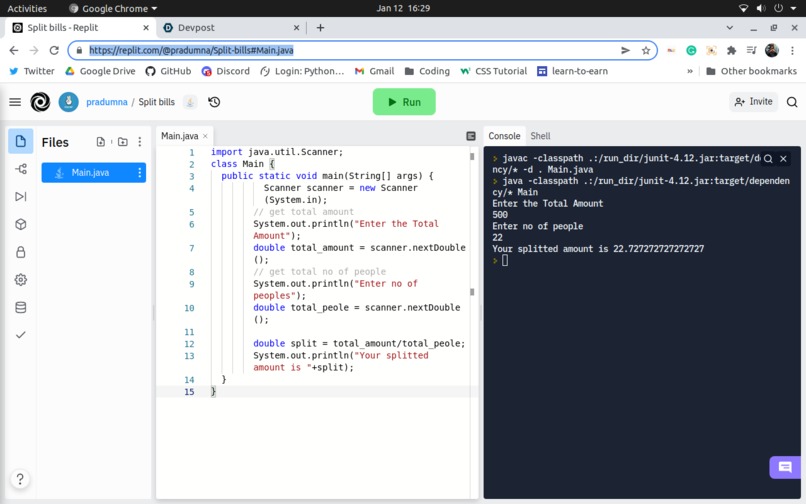Expand the Chrome tab search chevron

pos(729,28)
